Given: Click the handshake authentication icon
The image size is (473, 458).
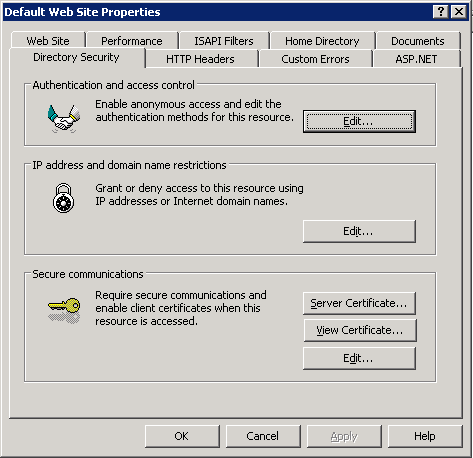Looking at the screenshot, I should tap(64, 118).
